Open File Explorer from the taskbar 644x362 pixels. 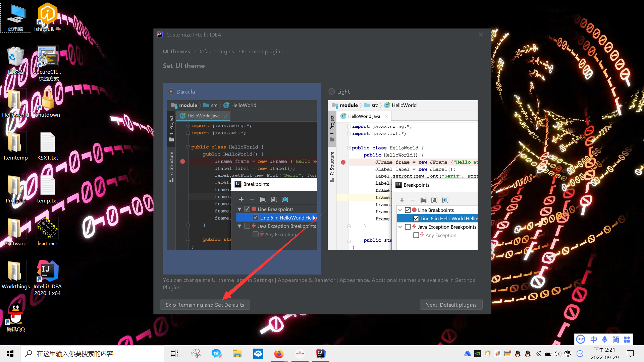(x=237, y=354)
